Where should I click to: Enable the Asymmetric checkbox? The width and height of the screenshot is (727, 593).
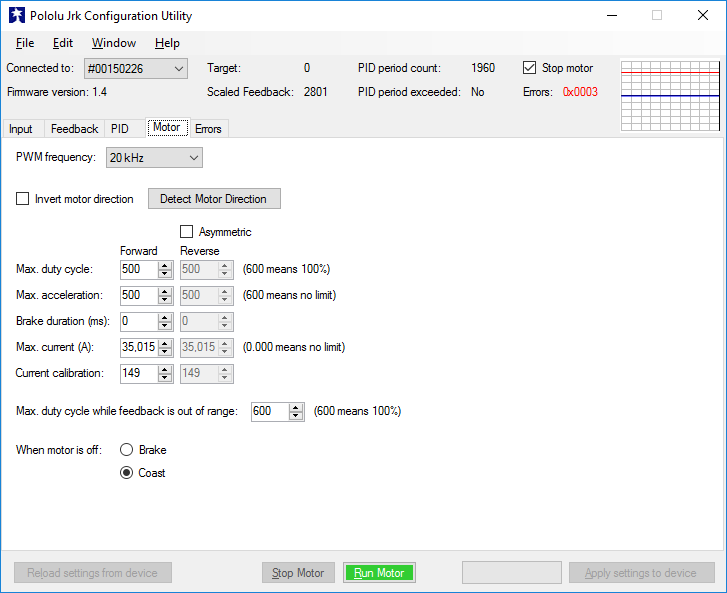point(186,231)
